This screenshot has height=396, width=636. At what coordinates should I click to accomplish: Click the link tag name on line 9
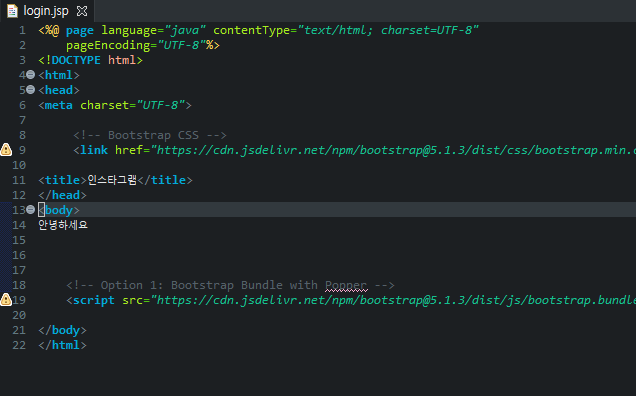[94, 150]
